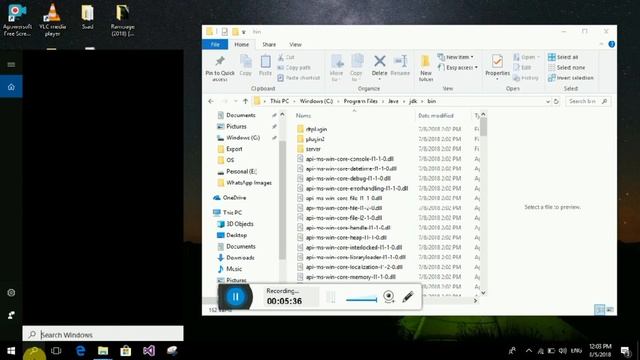640x360 pixels.
Task: Click Copy path in the ribbon
Action: [x=294, y=67]
